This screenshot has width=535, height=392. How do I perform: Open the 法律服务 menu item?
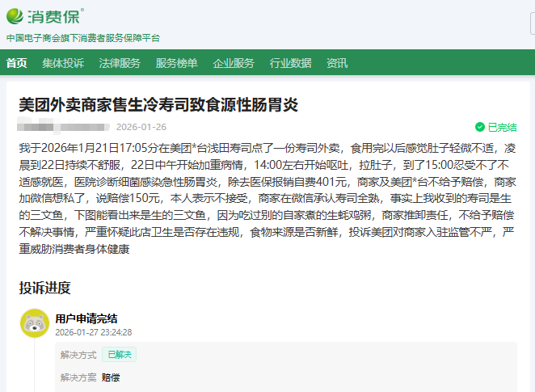(x=120, y=63)
